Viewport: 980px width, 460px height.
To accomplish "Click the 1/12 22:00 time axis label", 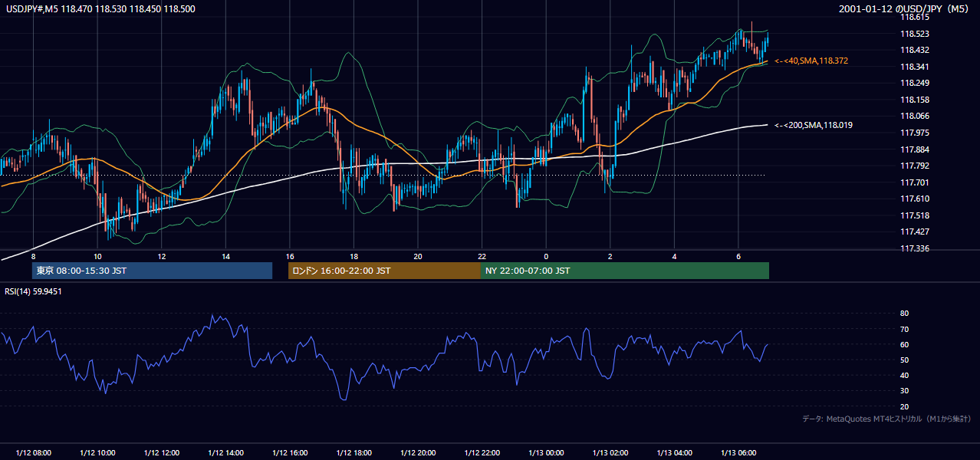I will coord(482,453).
